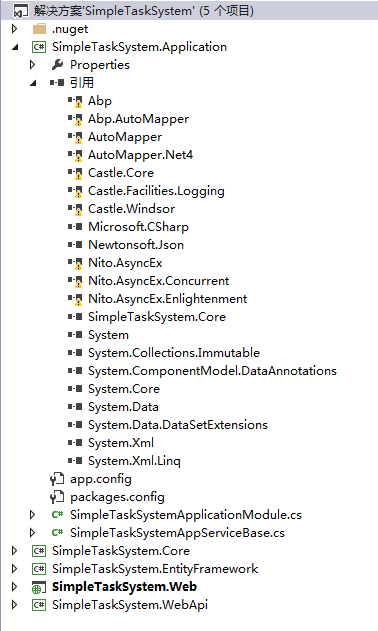Image resolution: width=378 pixels, height=631 pixels.
Task: Expand the SimpleTaskSystem.Core project arrow
Action: click(x=14, y=551)
